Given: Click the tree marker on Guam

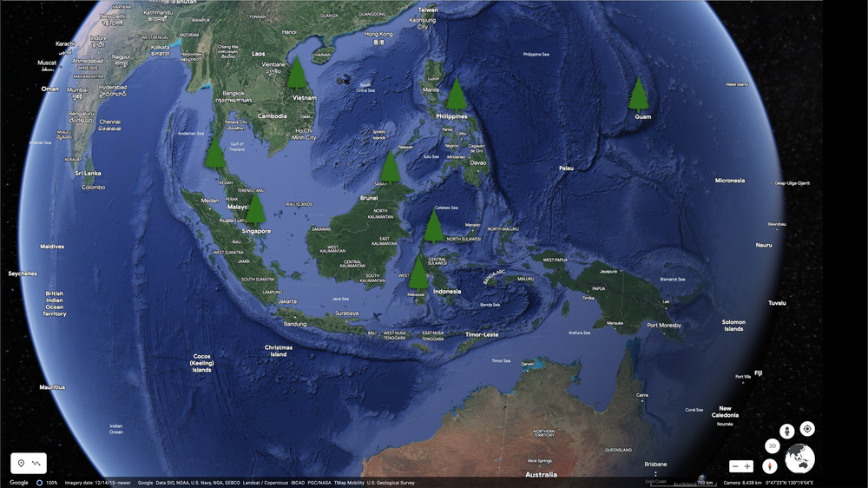Looking at the screenshot, I should point(638,96).
